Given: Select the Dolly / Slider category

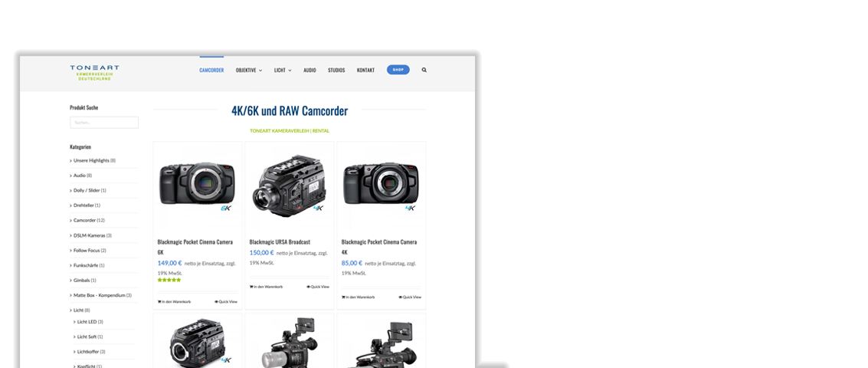Looking at the screenshot, I should point(89,191).
